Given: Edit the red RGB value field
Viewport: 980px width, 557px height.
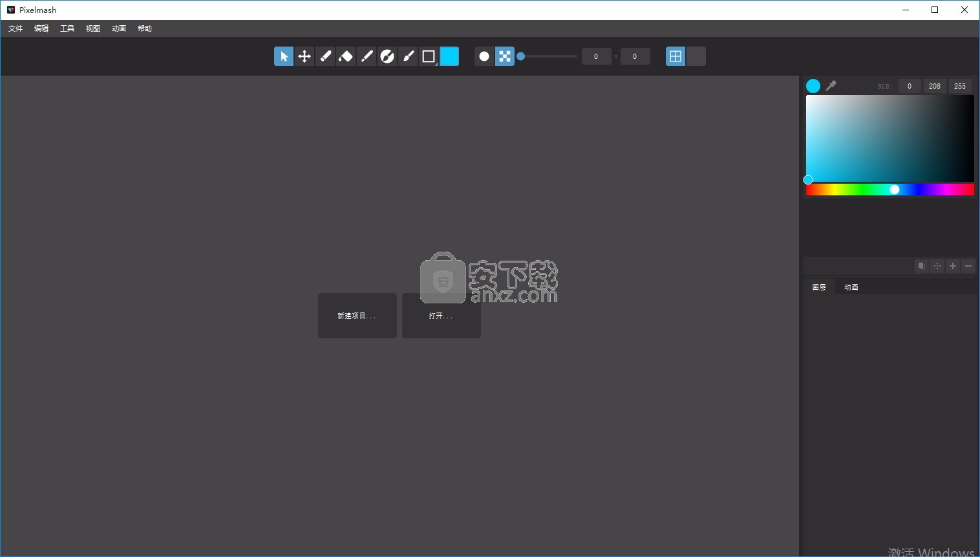Looking at the screenshot, I should tap(910, 86).
